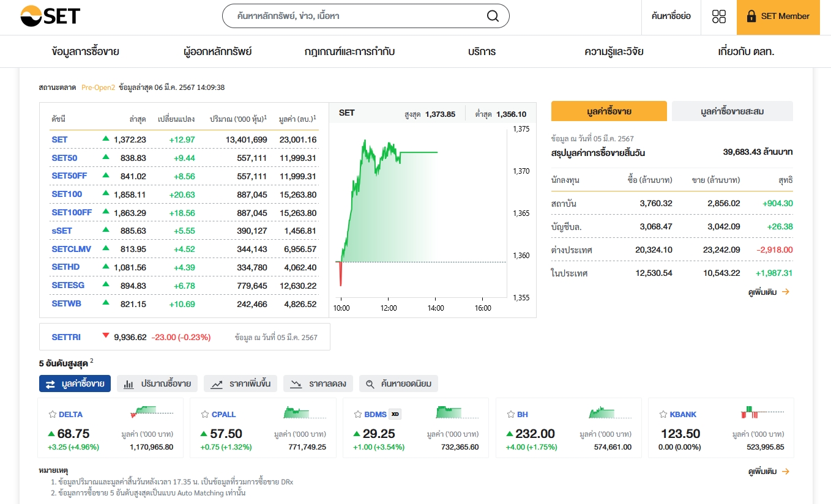
Task: Click the star icon next to KBANK
Action: pyautogui.click(x=663, y=415)
